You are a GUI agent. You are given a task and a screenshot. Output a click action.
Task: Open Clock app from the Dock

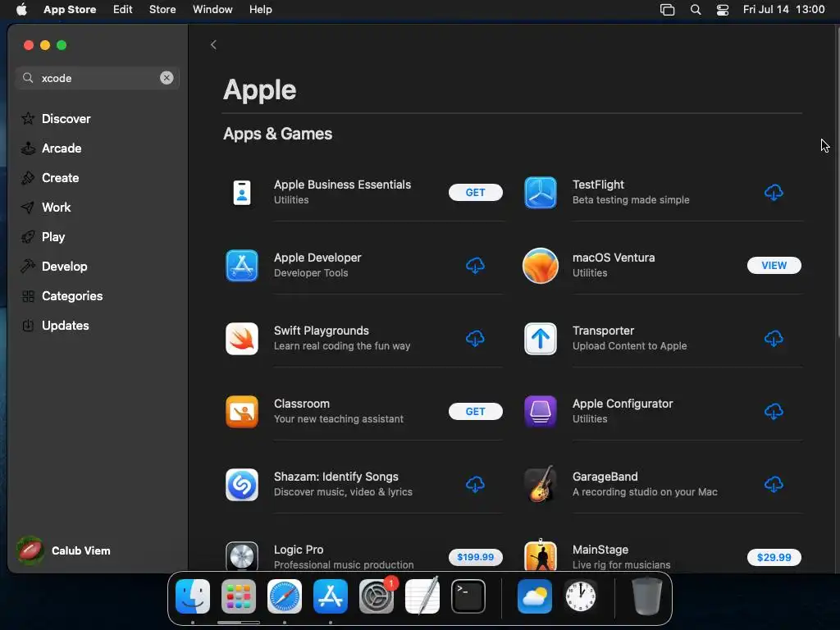coord(581,596)
